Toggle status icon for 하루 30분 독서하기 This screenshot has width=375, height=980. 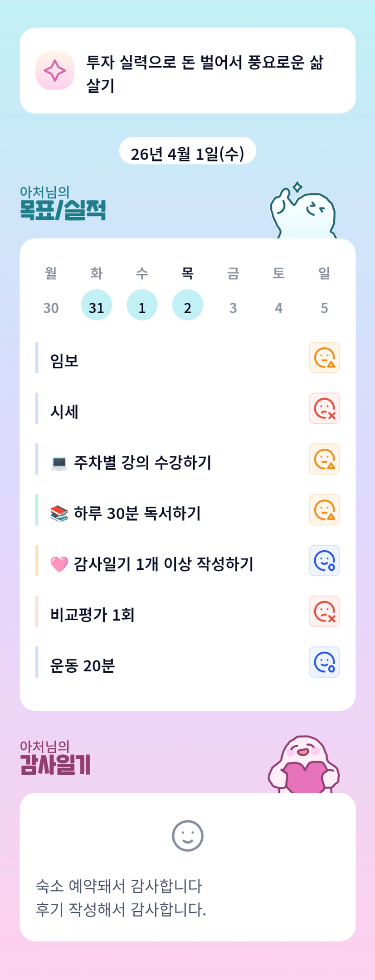point(324,510)
